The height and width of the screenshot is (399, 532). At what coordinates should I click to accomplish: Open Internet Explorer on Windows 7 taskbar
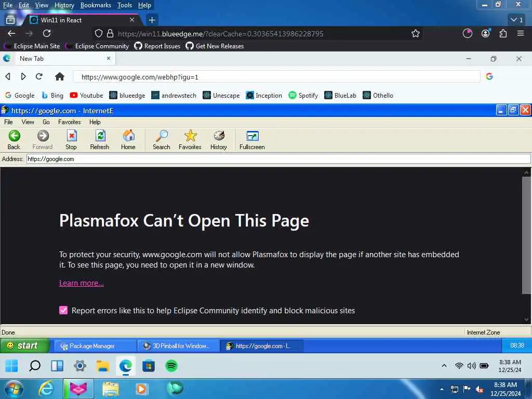click(x=46, y=389)
